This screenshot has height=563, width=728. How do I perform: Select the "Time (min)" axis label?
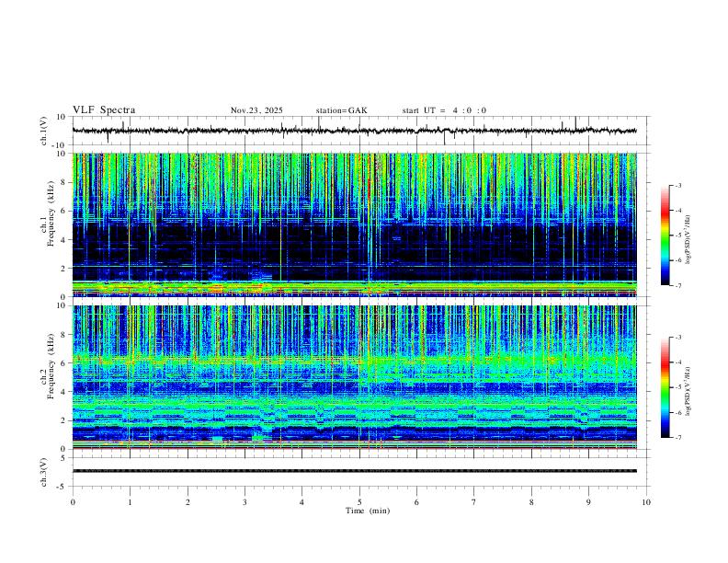pyautogui.click(x=368, y=511)
